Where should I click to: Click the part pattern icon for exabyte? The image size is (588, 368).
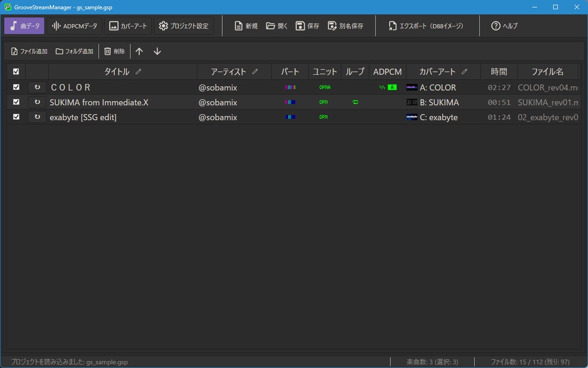coord(290,117)
